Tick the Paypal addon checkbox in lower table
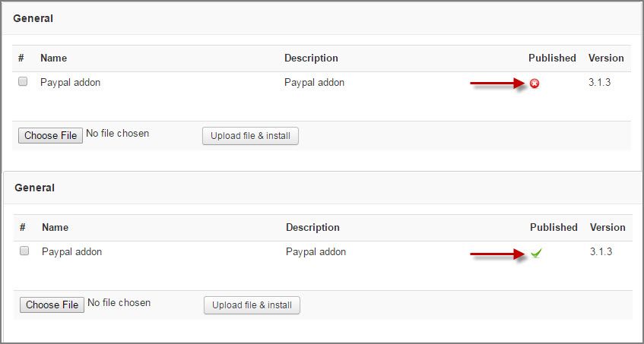Viewport: 644px width, 344px height. coord(24,251)
